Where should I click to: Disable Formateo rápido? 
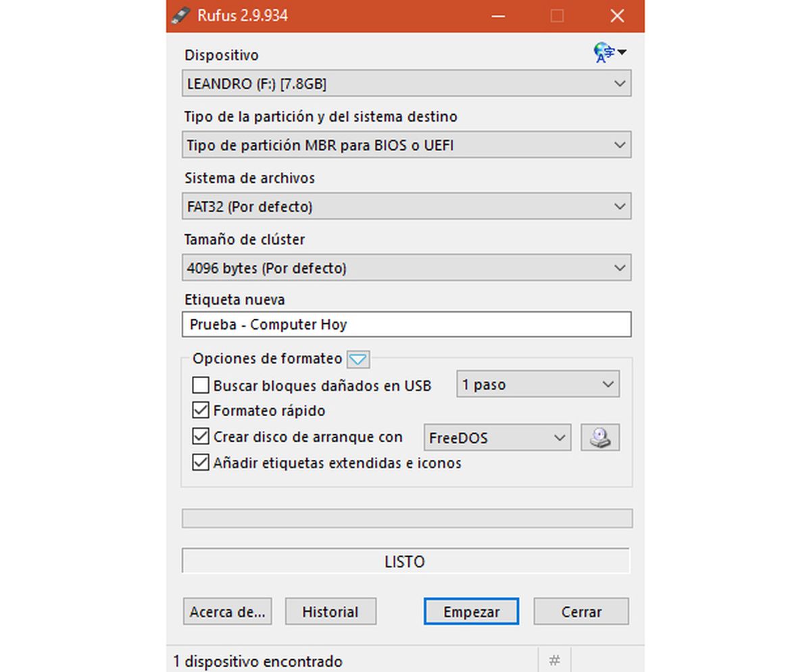(200, 411)
